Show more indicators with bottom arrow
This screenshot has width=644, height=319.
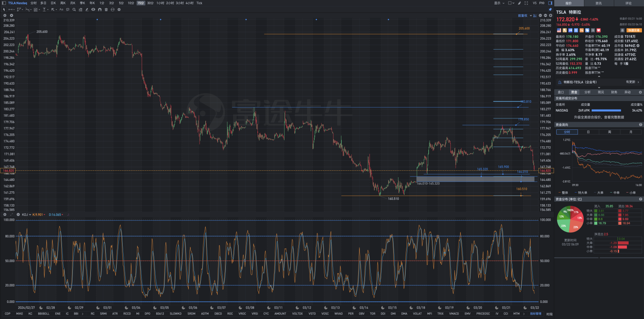pos(524,314)
